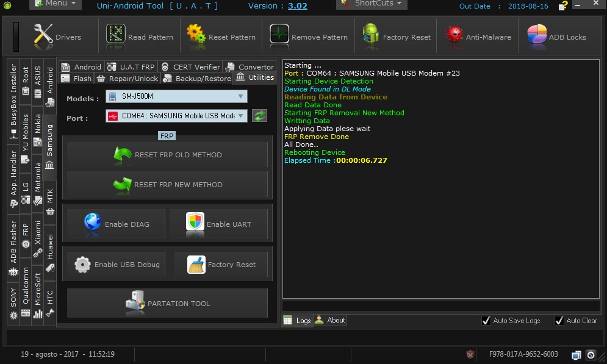This screenshot has height=364, width=607.
Task: Switch to the Convertor tab
Action: coord(250,66)
